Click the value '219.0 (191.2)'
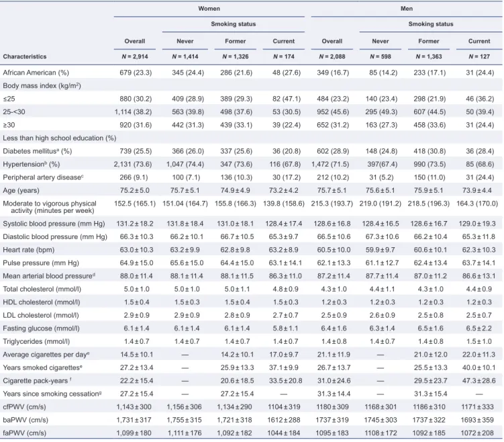Screen dimensions: 504x442 381,204
